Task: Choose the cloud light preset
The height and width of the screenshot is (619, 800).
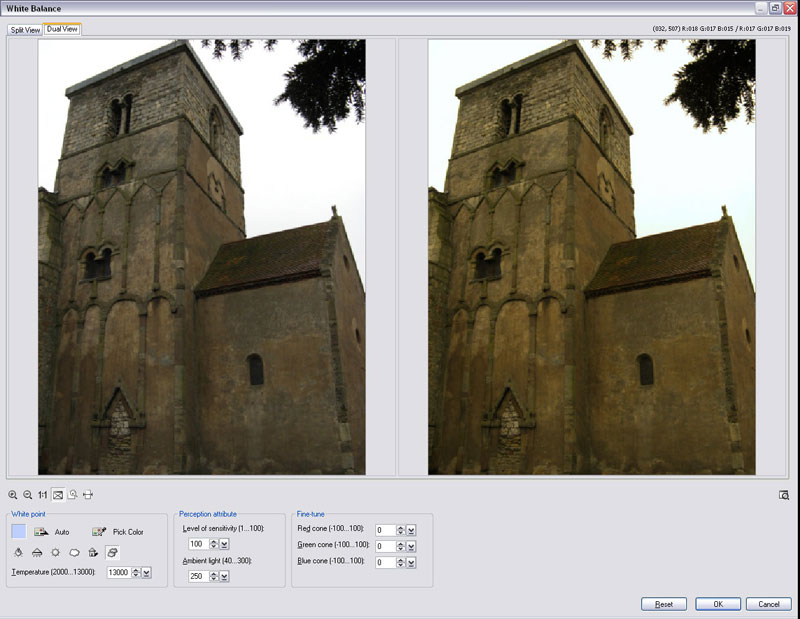Action: pyautogui.click(x=74, y=552)
